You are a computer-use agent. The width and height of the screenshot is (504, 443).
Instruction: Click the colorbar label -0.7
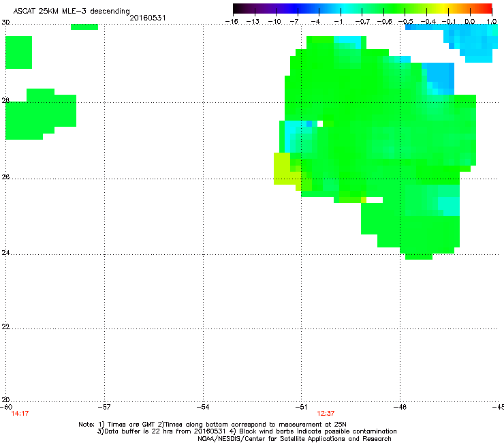point(362,22)
